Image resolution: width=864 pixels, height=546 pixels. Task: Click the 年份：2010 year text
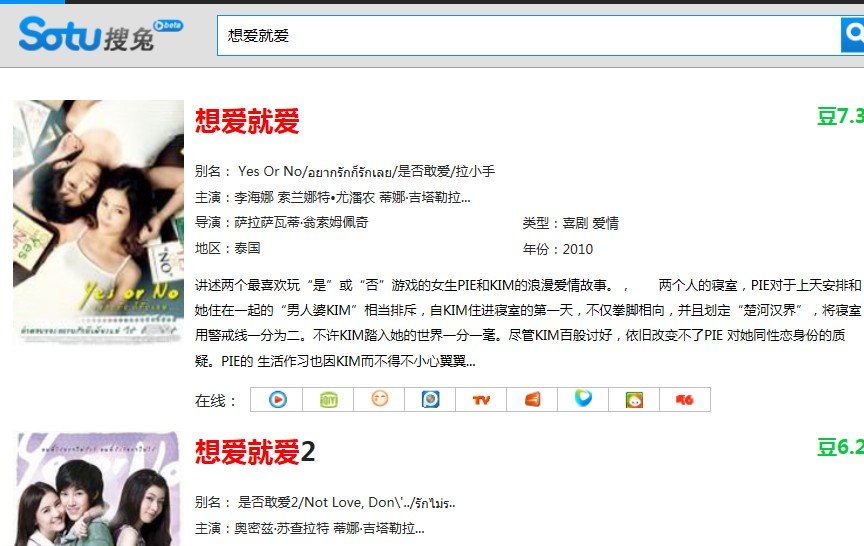tap(558, 249)
